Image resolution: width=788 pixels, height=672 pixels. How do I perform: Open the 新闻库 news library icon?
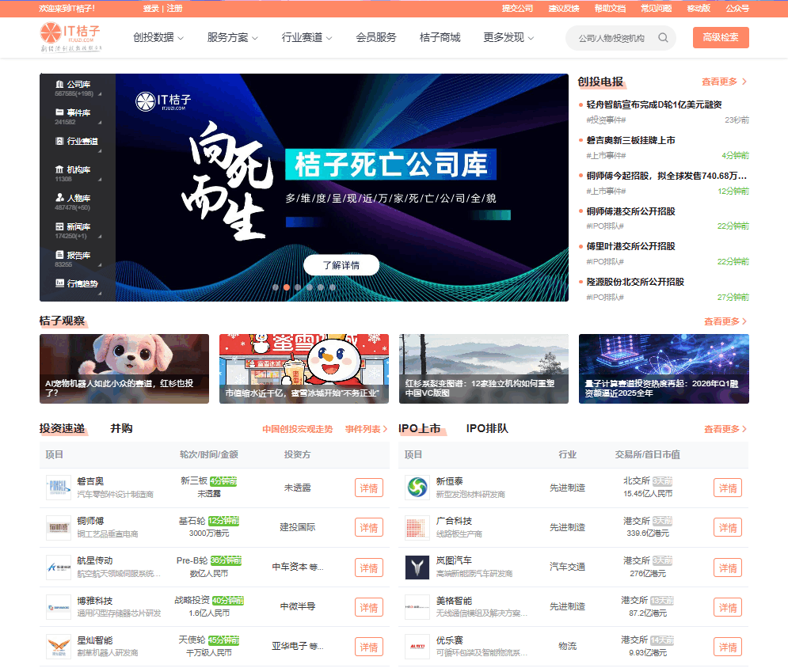pos(59,225)
